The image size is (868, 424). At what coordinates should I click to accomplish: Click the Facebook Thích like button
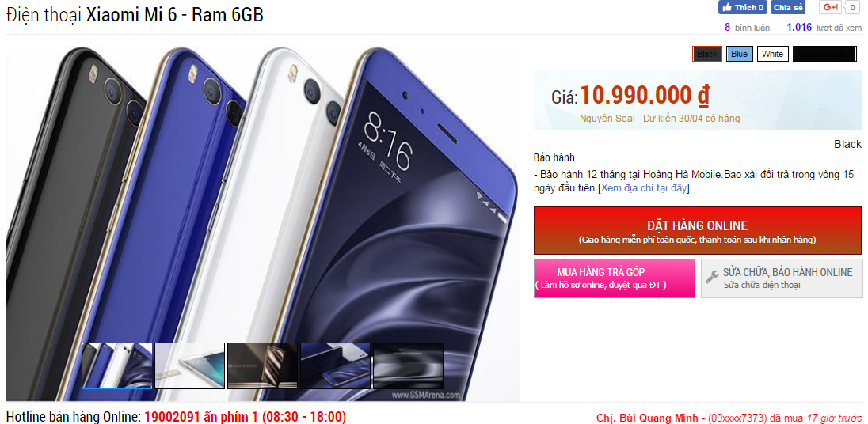point(742,7)
